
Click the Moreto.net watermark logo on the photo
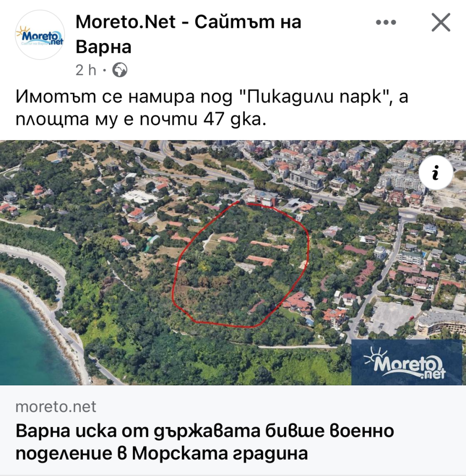(x=407, y=362)
